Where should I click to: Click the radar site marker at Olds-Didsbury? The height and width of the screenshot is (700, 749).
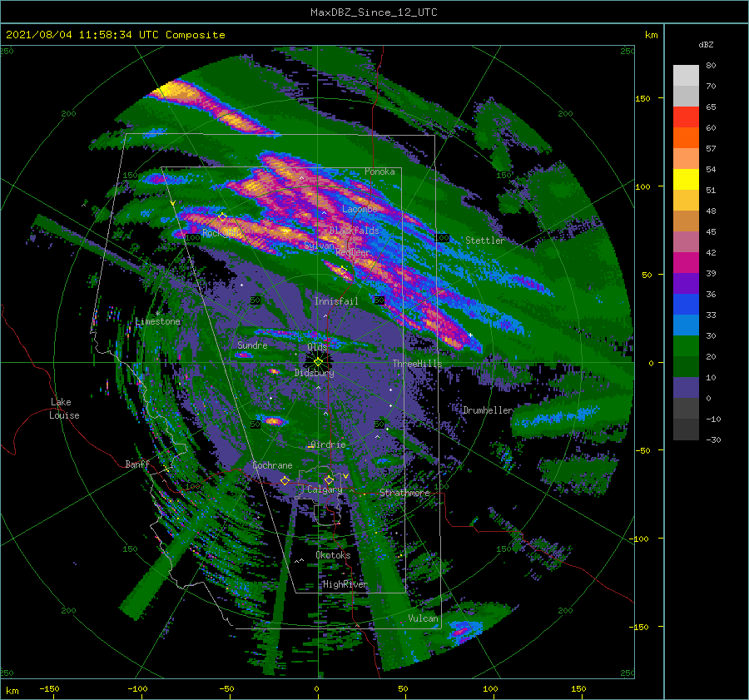pyautogui.click(x=318, y=362)
